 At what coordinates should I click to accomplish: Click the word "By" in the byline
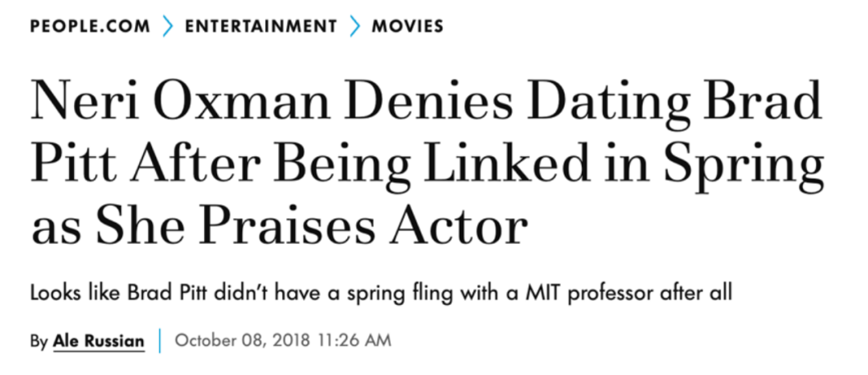click(x=39, y=341)
